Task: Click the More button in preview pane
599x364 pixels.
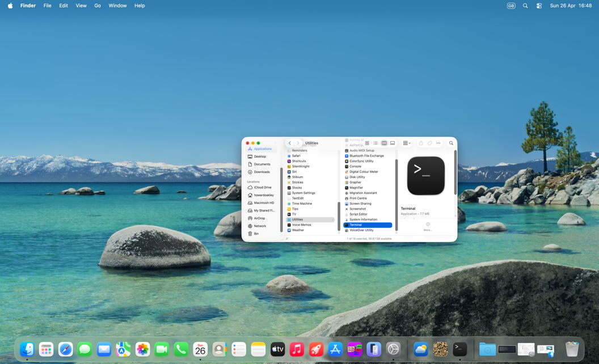Action: click(x=428, y=225)
